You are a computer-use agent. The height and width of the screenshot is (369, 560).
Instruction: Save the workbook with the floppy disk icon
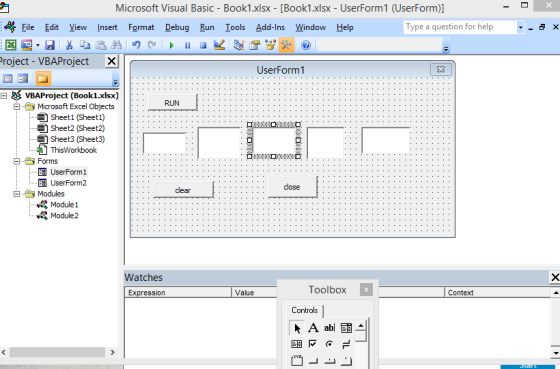50,45
